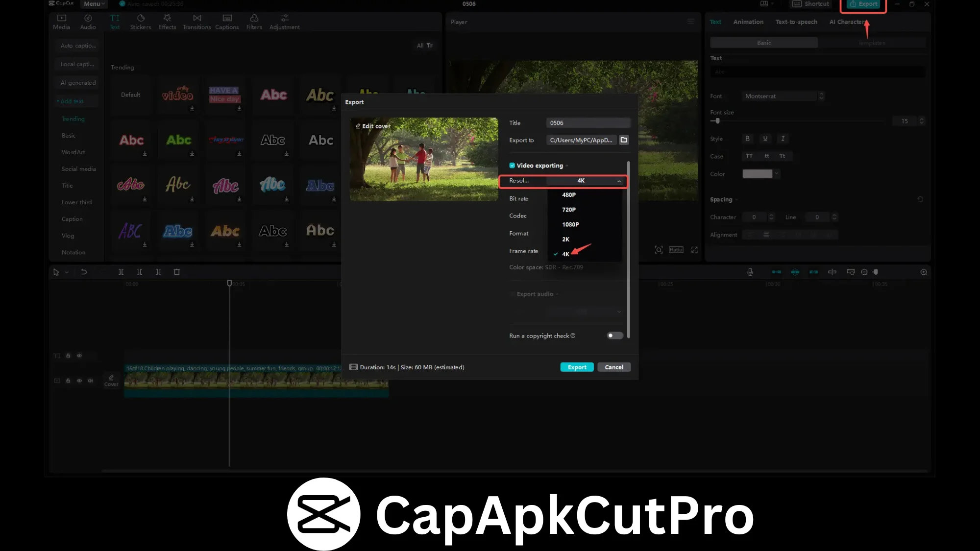Viewport: 980px width, 551px height.
Task: Switch to the Animation tab
Action: [748, 22]
